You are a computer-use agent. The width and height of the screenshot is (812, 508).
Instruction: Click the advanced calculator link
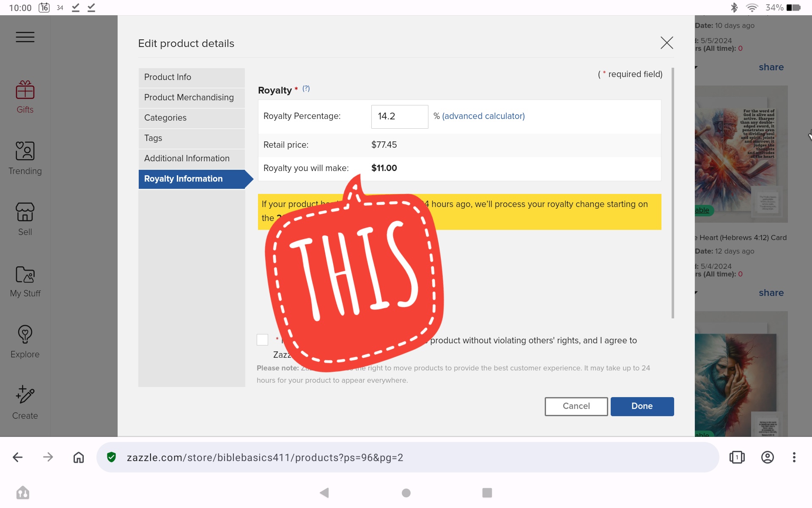[x=483, y=116]
